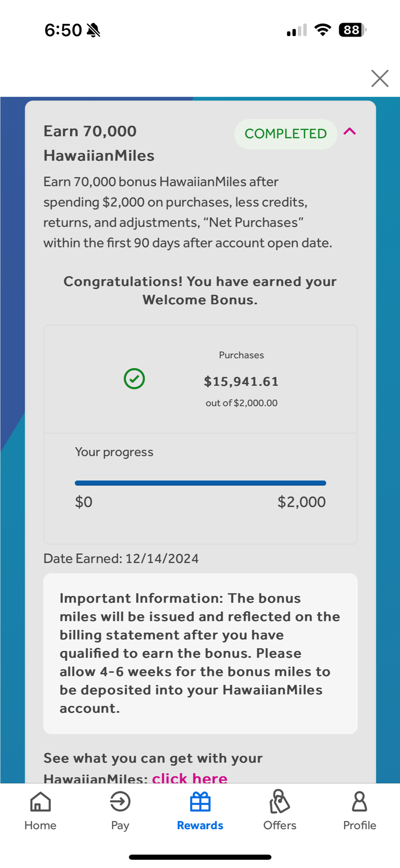The image size is (400, 868).
Task: Tap the $15,941.61 purchases amount
Action: click(x=241, y=382)
